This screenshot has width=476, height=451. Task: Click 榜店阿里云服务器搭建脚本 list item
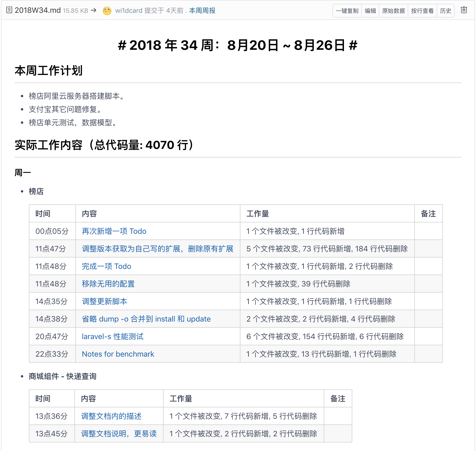click(77, 96)
